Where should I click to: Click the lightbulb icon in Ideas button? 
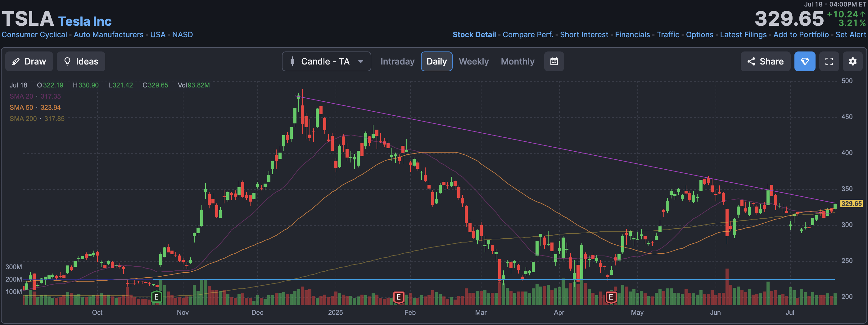tap(67, 61)
